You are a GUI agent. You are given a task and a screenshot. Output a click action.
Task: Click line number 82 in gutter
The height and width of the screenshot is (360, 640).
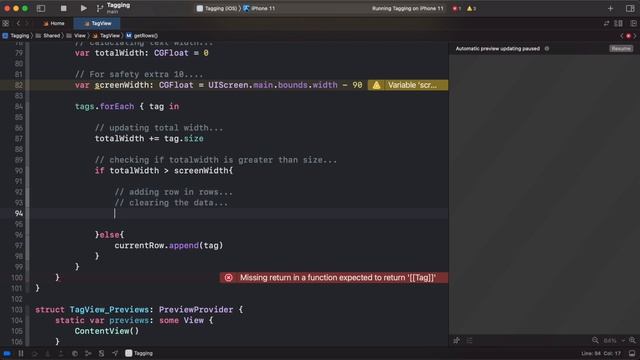18,85
